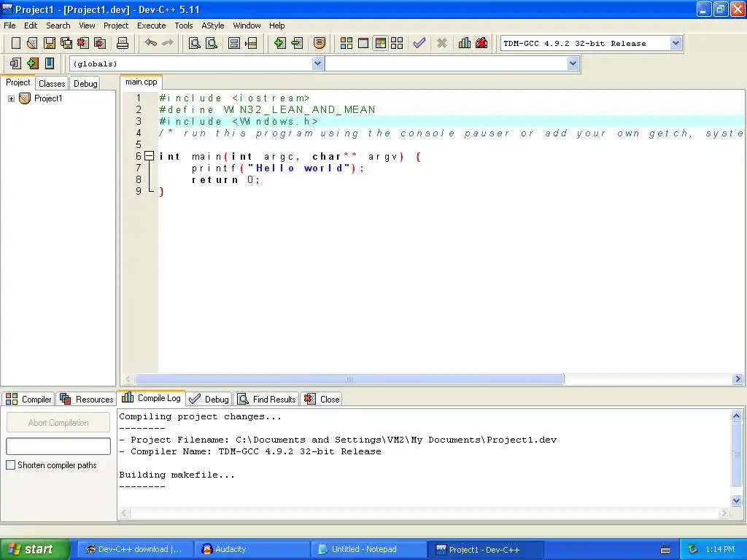The width and height of the screenshot is (747, 560).
Task: Go to line toolbar icon
Action: (251, 43)
